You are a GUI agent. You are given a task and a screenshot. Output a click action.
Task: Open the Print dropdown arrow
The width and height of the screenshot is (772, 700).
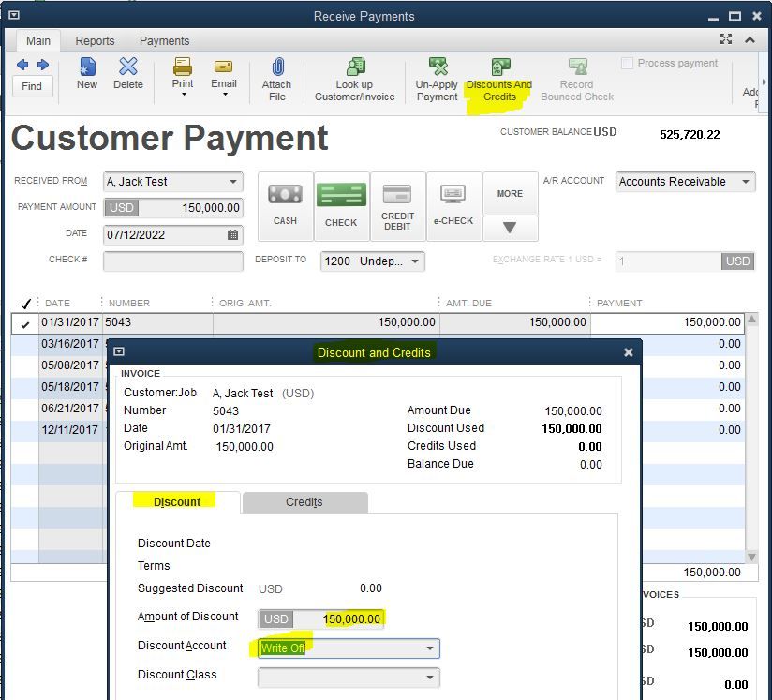pyautogui.click(x=184, y=95)
